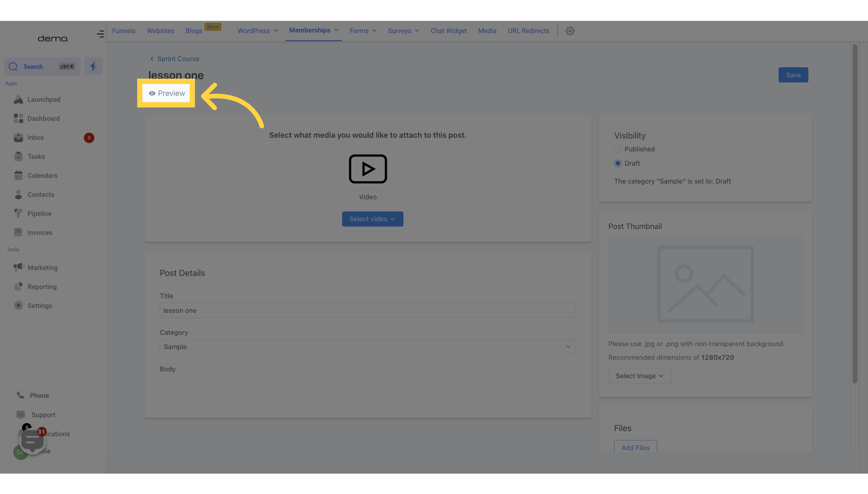Click the Title input field

pyautogui.click(x=367, y=310)
